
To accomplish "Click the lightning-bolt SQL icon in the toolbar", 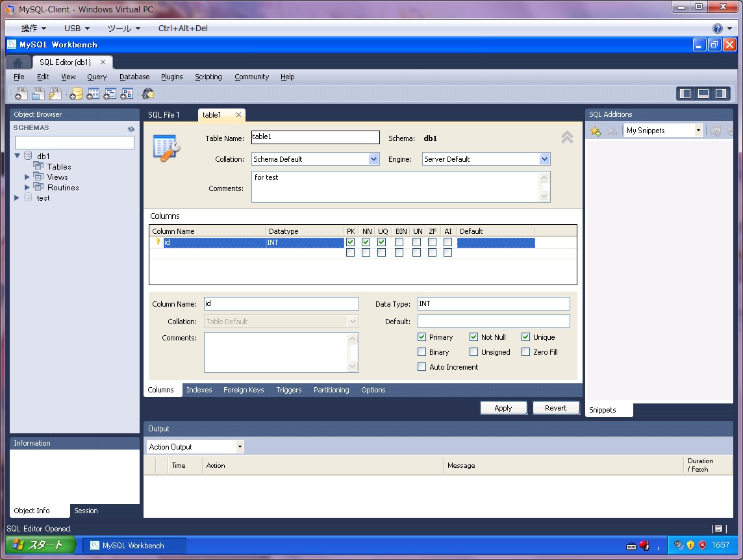I will (x=55, y=94).
